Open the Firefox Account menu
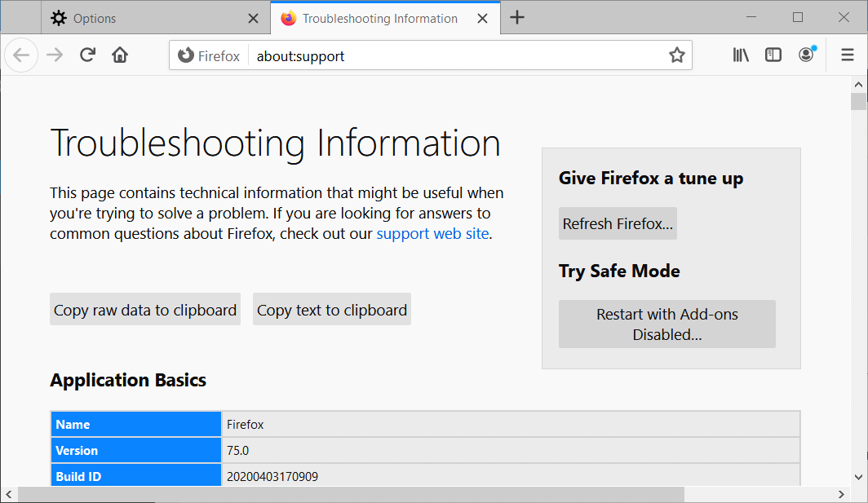The image size is (868, 503). click(807, 55)
